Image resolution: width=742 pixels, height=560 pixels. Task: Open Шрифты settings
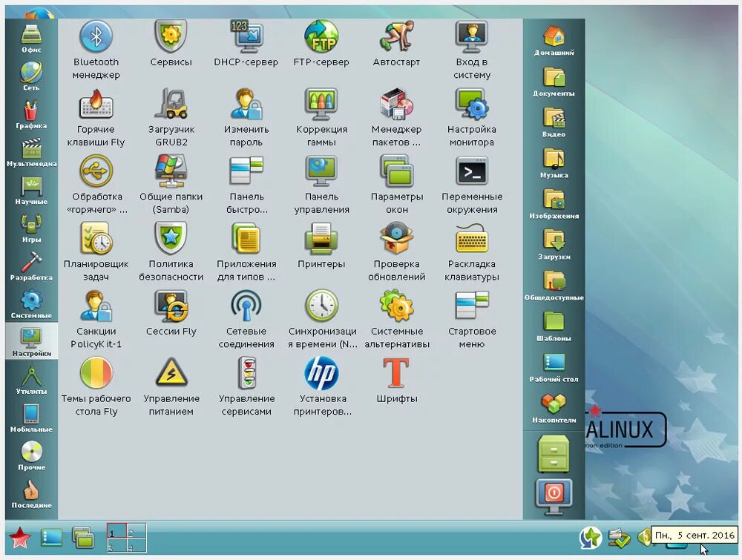pos(396,381)
